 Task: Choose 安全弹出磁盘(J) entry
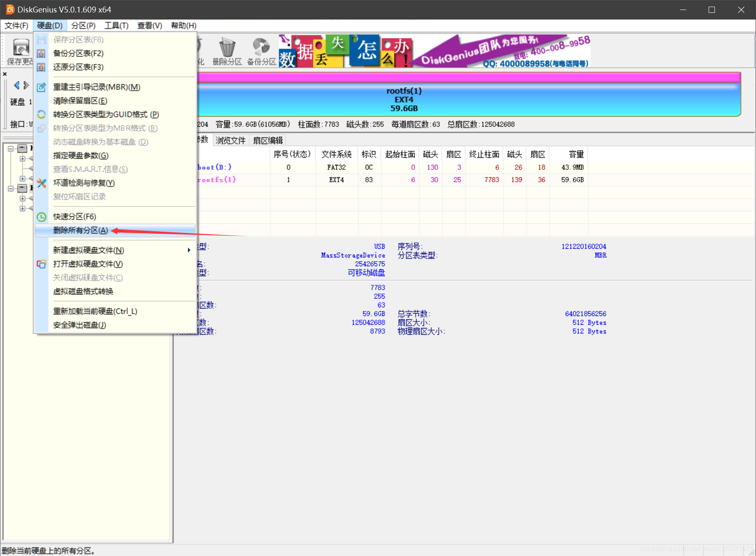pos(115,325)
